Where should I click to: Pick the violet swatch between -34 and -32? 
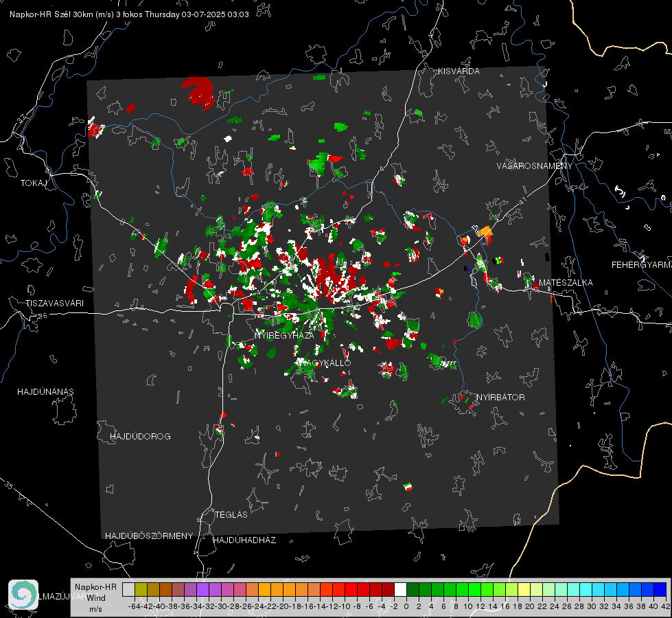tap(202, 589)
